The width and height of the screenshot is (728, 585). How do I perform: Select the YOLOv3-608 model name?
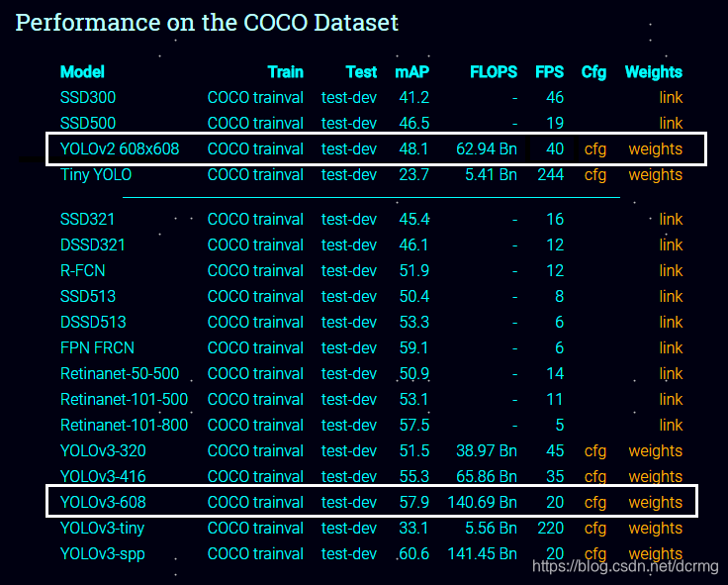coord(103,502)
